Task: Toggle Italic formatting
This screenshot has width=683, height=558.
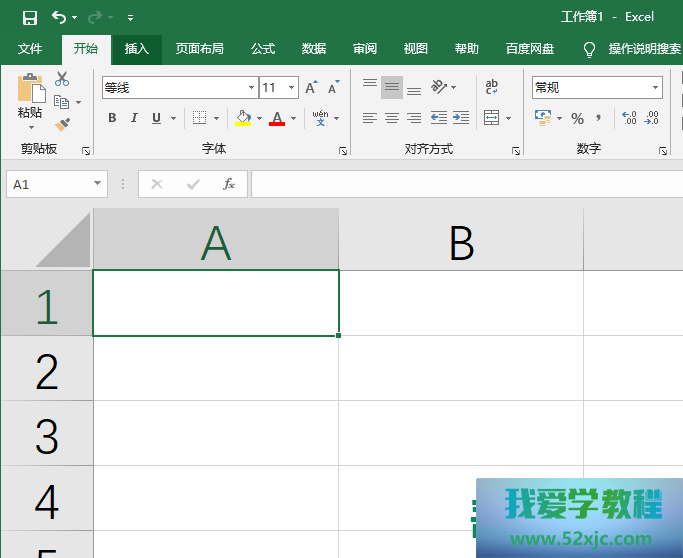Action: [134, 118]
